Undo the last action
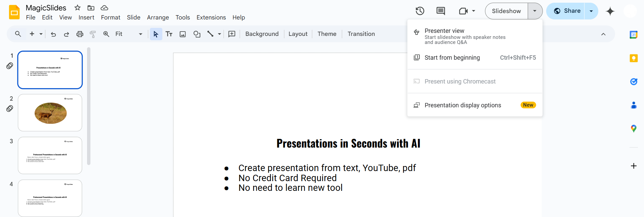The width and height of the screenshot is (644, 217). (53, 34)
